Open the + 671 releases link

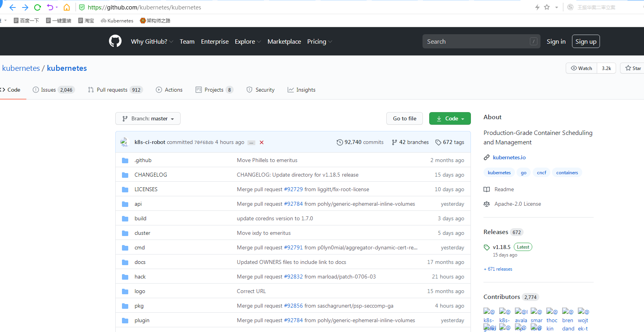[498, 269]
